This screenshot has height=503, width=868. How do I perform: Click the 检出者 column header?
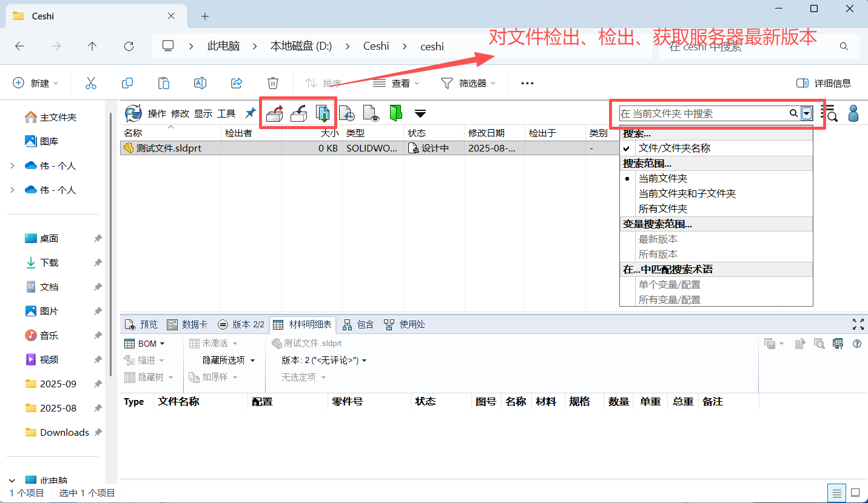(x=252, y=133)
